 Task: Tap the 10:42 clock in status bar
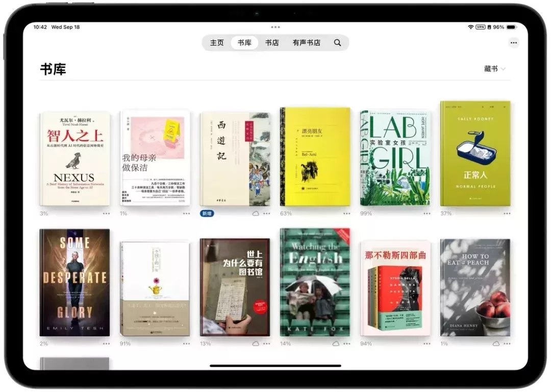40,27
